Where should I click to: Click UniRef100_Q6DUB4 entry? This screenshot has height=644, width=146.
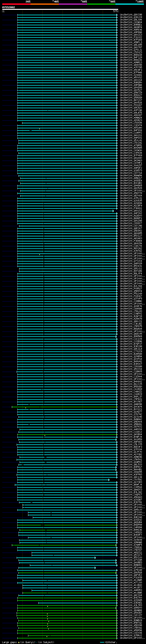click(x=131, y=522)
